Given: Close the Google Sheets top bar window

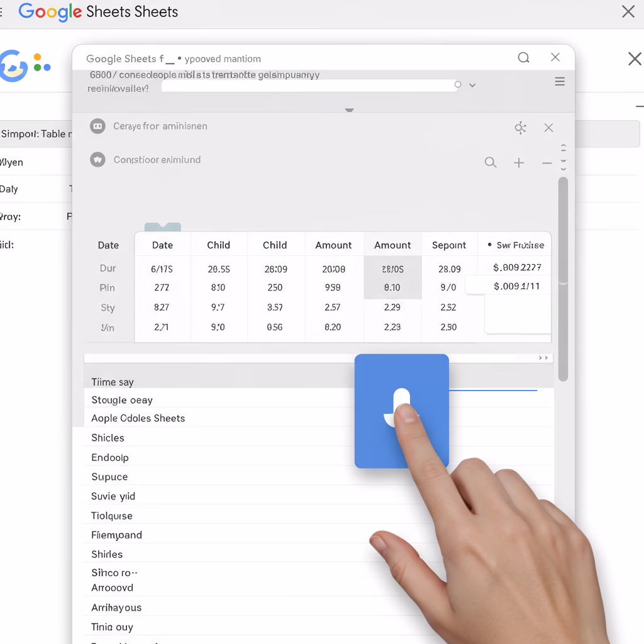Looking at the screenshot, I should [x=628, y=11].
